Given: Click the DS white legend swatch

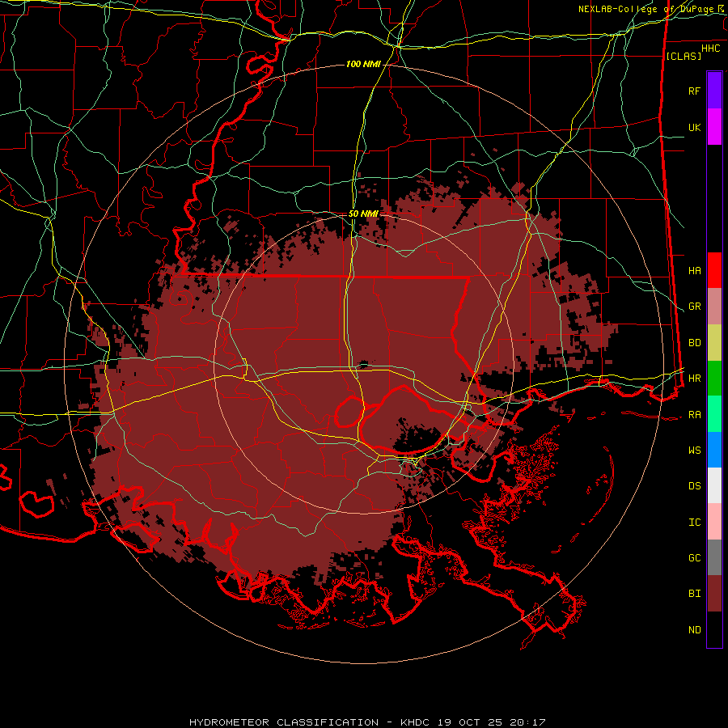Looking at the screenshot, I should point(714,485).
